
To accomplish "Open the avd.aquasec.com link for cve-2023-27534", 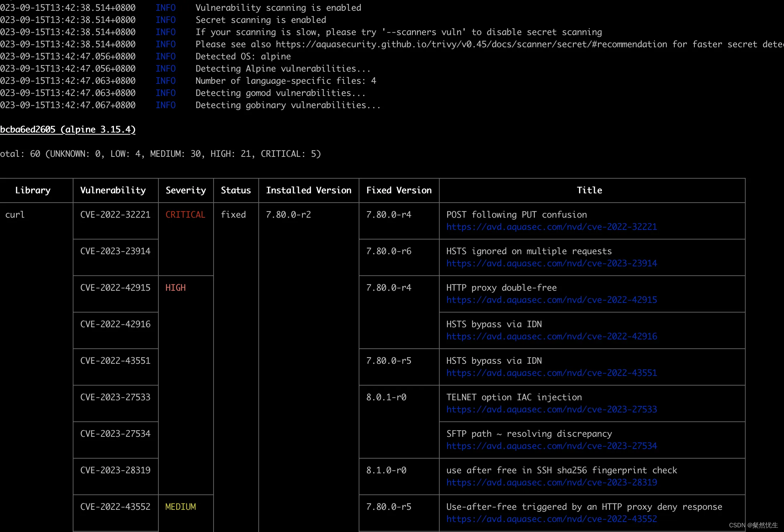I will [x=551, y=446].
